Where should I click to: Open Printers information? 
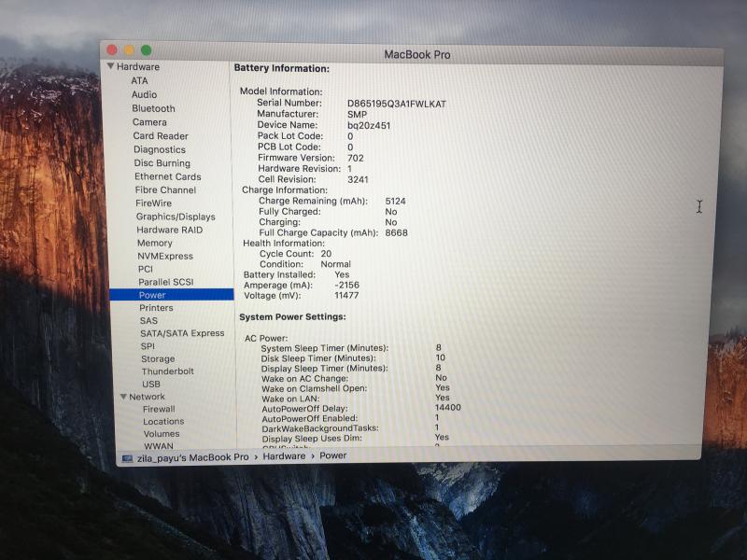pyautogui.click(x=156, y=308)
